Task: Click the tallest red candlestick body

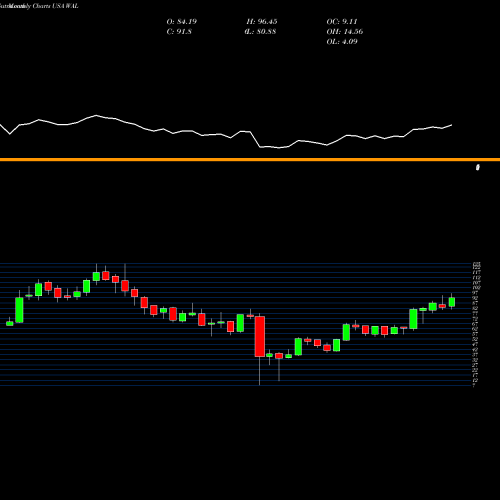Action: [x=260, y=336]
